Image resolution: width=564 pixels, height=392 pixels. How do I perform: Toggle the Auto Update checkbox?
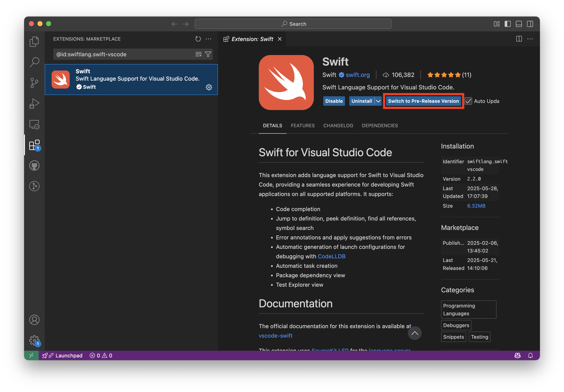(x=468, y=101)
